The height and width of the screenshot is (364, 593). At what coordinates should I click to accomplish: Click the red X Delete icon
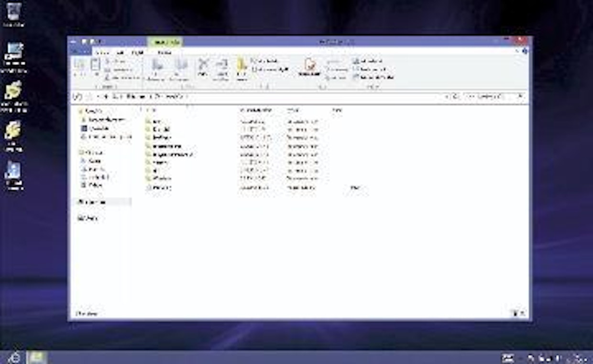203,66
